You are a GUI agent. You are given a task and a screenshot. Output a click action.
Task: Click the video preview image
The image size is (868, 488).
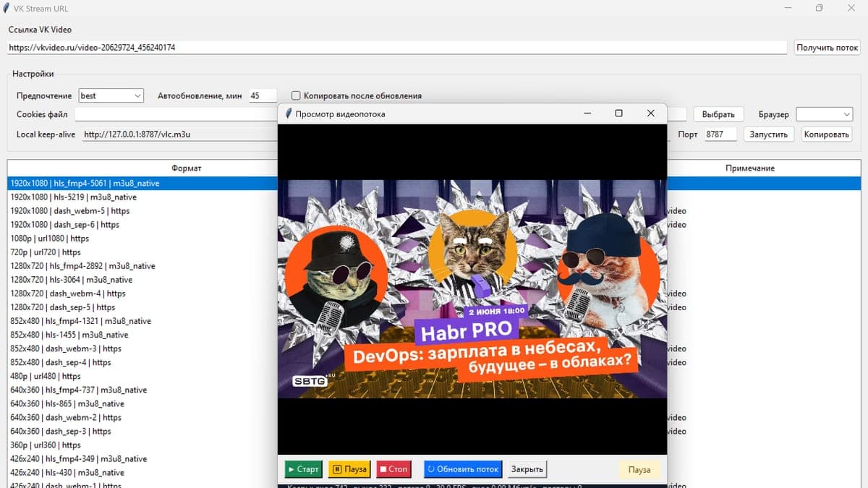(x=472, y=288)
